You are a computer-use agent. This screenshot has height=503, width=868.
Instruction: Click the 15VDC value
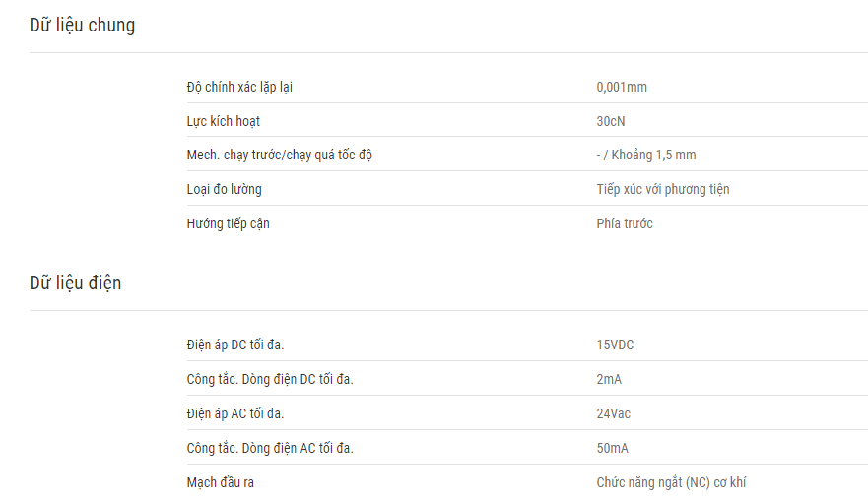coord(615,345)
